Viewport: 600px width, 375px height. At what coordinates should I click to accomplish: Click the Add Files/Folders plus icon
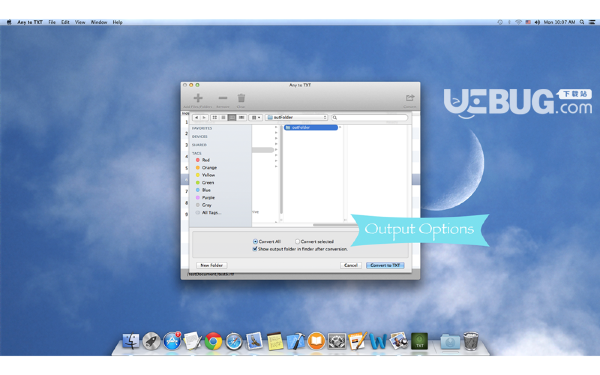click(x=198, y=98)
